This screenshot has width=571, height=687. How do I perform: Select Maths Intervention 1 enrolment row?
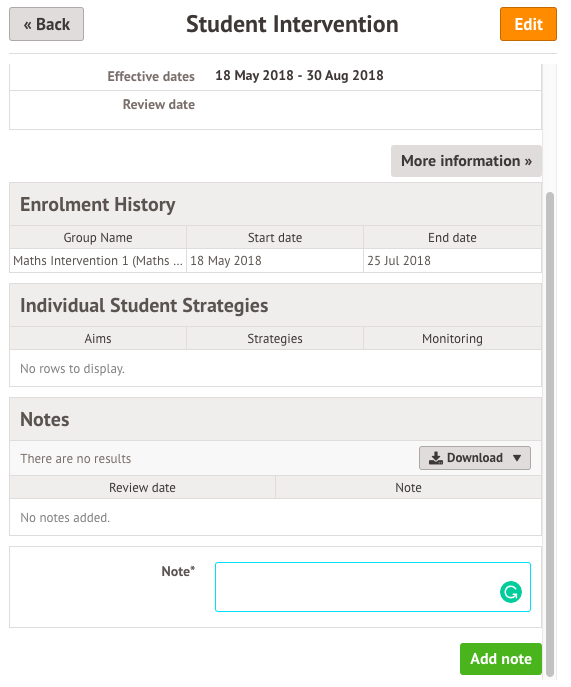[276, 261]
